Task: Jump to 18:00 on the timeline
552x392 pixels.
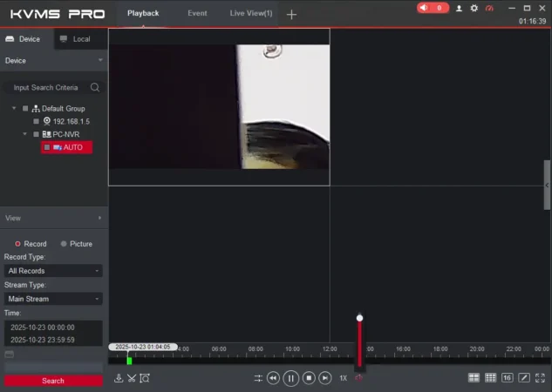Action: click(440, 349)
